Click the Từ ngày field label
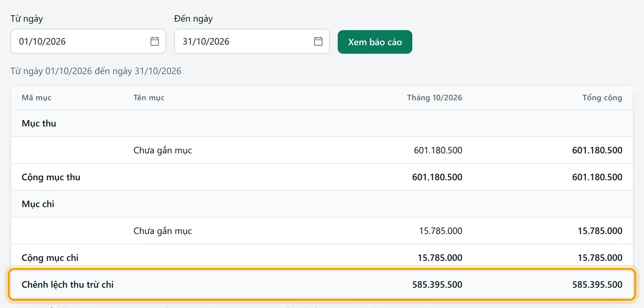The width and height of the screenshot is (644, 308). pos(27,19)
